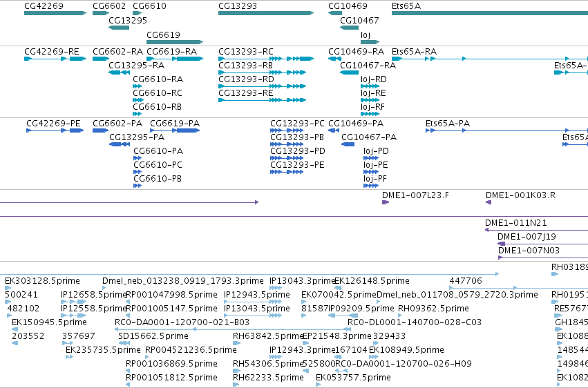Click BAC end DME1-001K03.R

click(489, 202)
